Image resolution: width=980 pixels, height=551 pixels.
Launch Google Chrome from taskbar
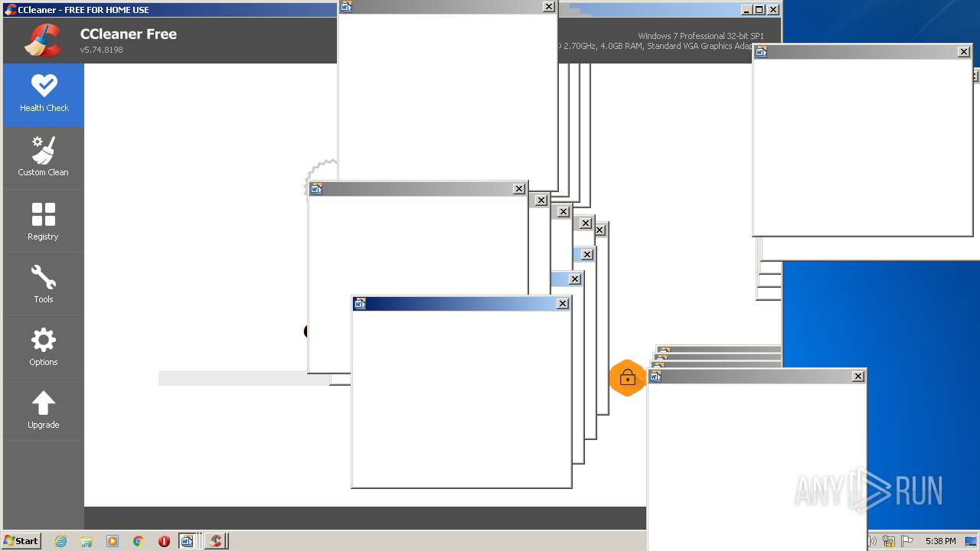138,541
